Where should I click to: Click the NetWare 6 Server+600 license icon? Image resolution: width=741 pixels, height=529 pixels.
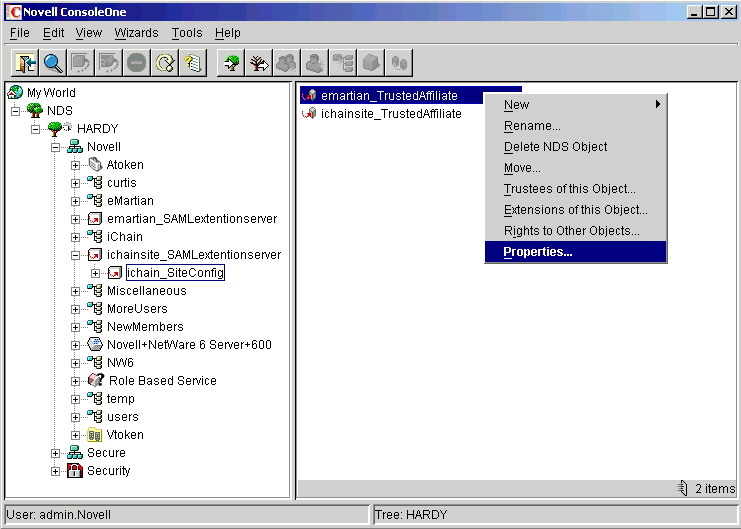(95, 344)
